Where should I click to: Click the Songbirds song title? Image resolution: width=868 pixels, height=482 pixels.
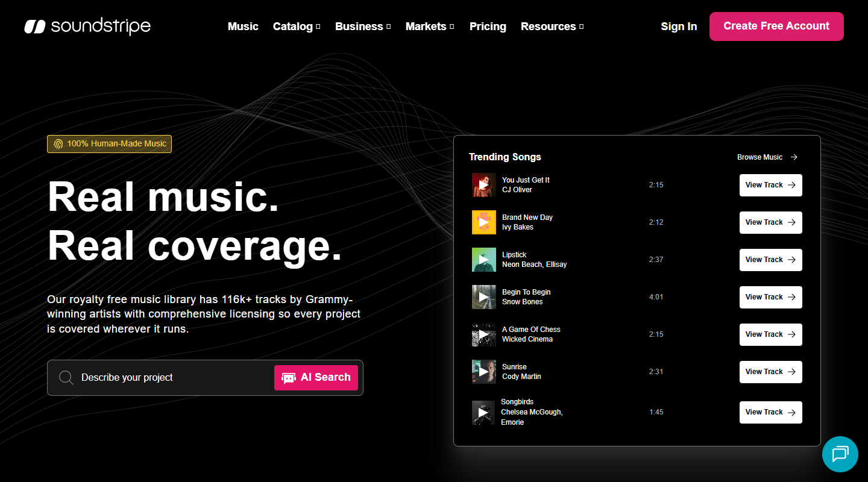pyautogui.click(x=517, y=402)
